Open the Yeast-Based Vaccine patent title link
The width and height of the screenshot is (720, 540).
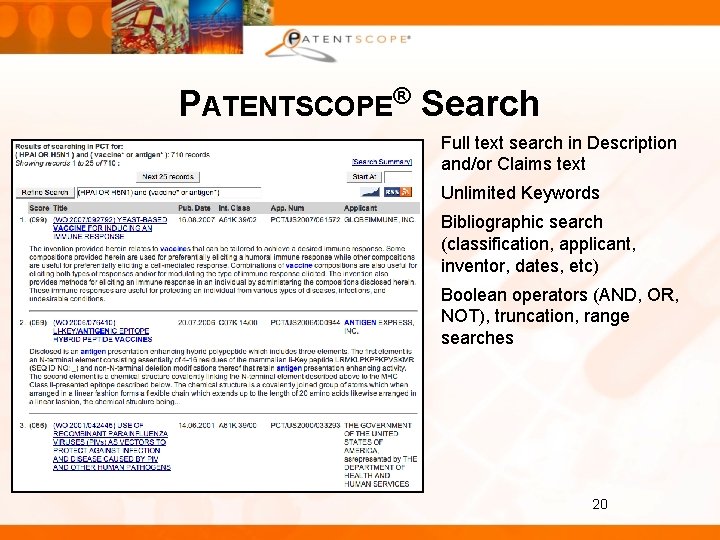[110, 228]
